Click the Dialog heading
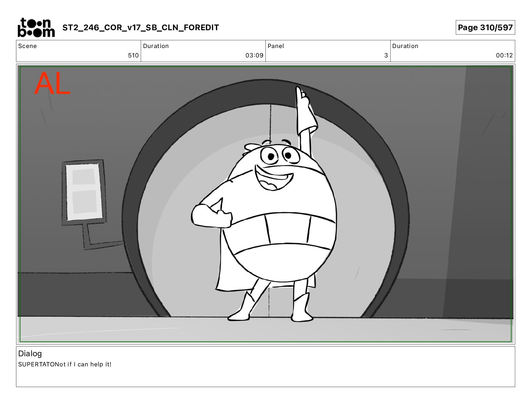Screen dimensions: 532x411 (x=30, y=354)
